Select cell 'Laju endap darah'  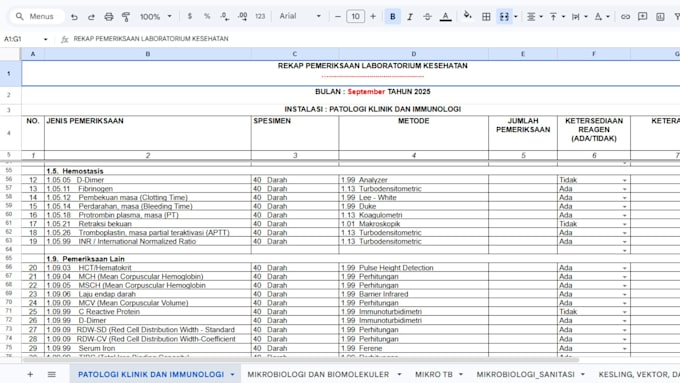(x=147, y=294)
